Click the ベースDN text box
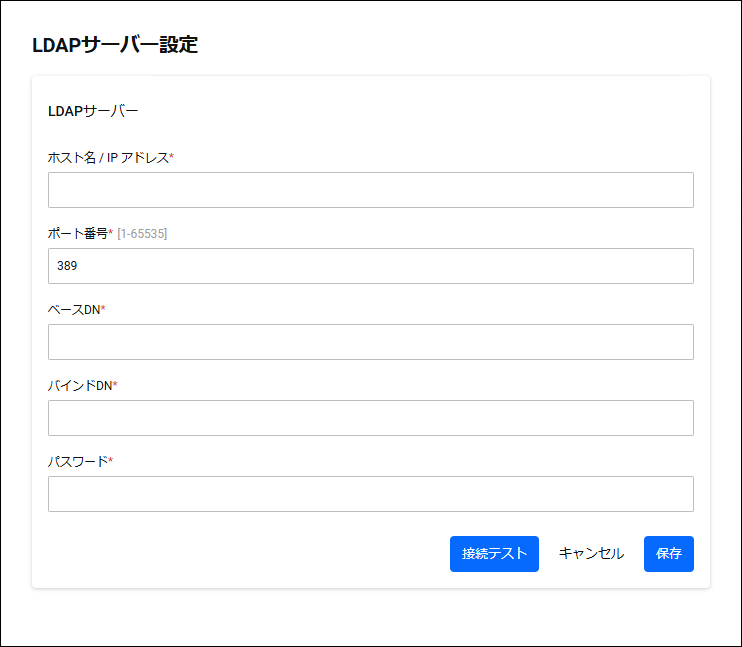 pos(371,342)
